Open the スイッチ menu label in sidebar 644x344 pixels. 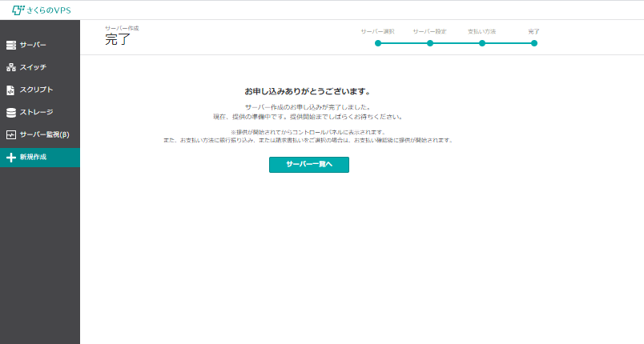(33, 67)
